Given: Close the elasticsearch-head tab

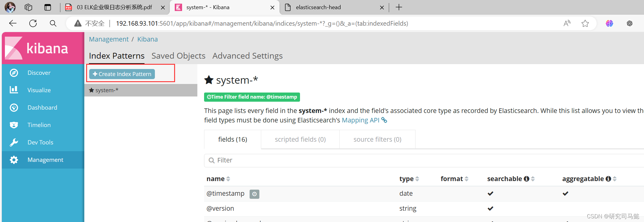Looking at the screenshot, I should pos(382,7).
